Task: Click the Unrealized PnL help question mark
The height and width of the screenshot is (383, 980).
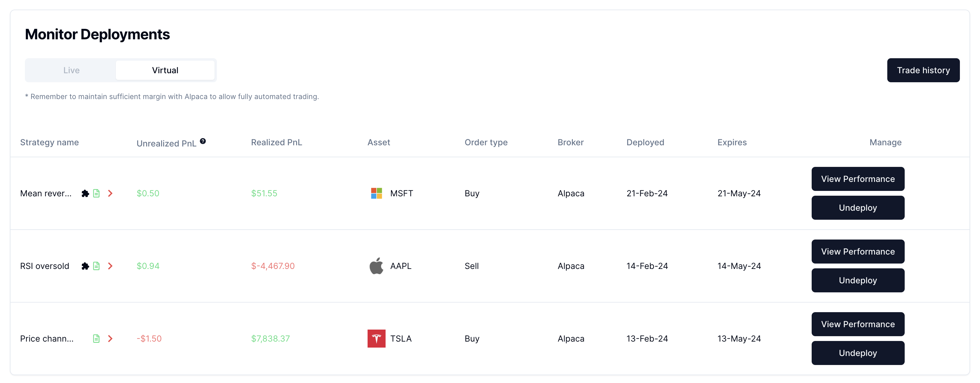Action: (203, 141)
